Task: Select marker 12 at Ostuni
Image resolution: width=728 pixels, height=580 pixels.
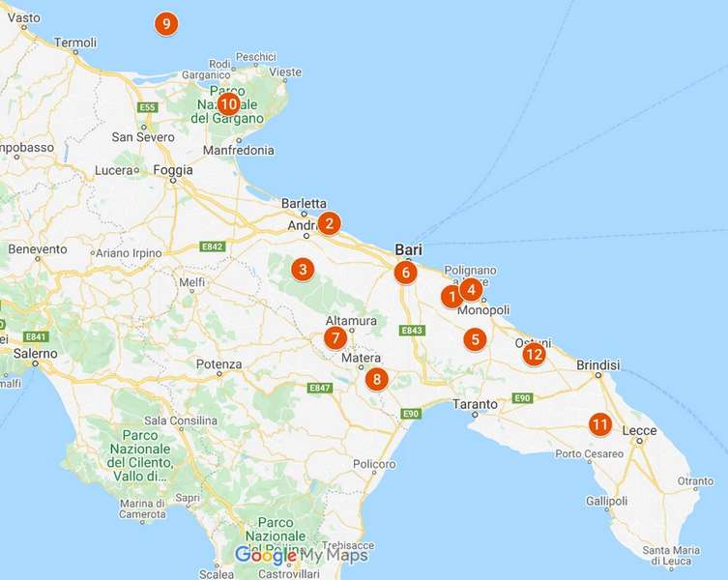Action: coord(534,355)
